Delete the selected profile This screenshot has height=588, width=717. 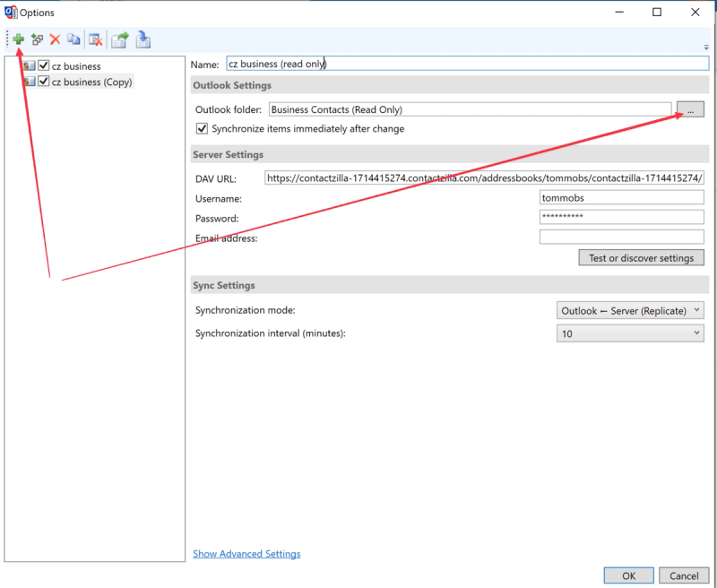coord(55,39)
